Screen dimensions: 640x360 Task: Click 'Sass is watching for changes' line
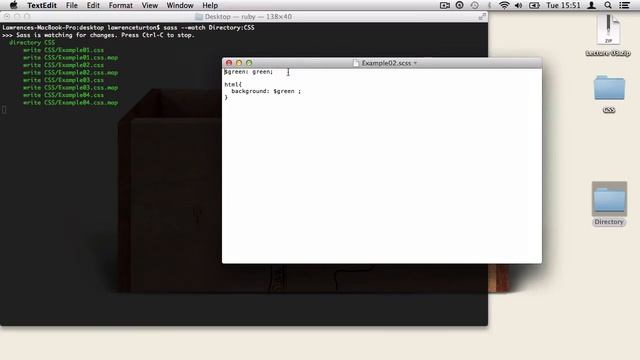(98, 35)
